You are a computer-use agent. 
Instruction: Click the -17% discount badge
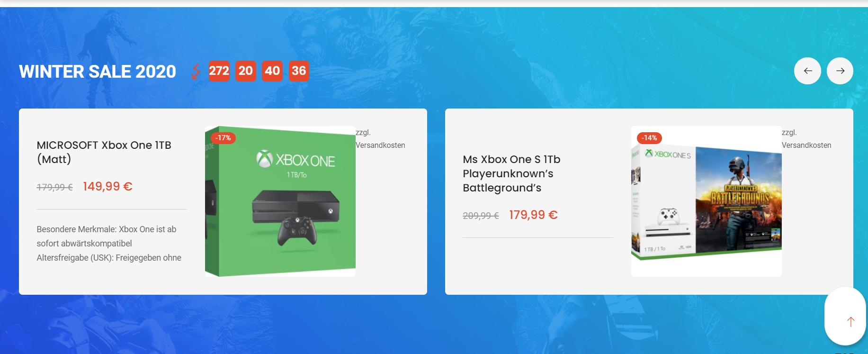point(223,138)
